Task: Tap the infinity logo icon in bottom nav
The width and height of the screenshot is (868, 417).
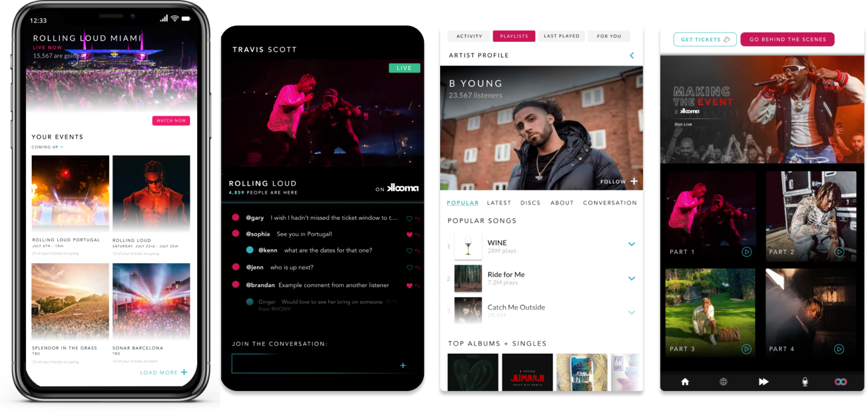Action: coord(840,382)
